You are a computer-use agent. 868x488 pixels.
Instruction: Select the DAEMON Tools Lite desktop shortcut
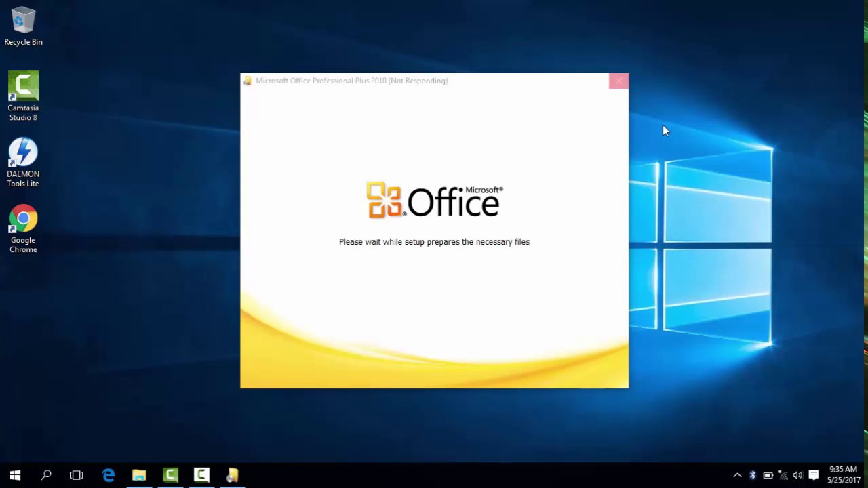23,163
